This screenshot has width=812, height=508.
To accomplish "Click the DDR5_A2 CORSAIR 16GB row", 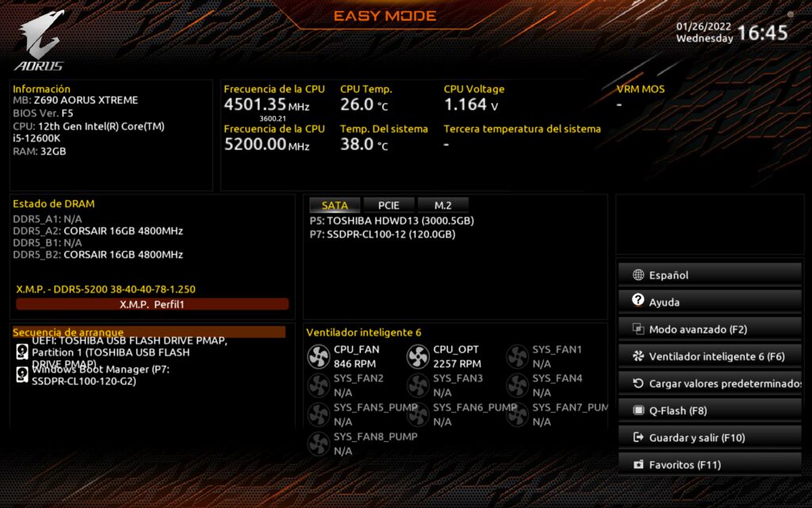I will [x=98, y=231].
